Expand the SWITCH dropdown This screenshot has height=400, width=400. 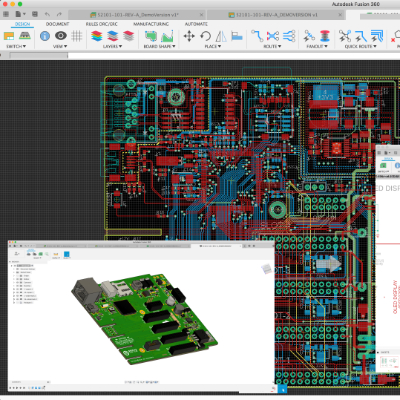click(16, 46)
